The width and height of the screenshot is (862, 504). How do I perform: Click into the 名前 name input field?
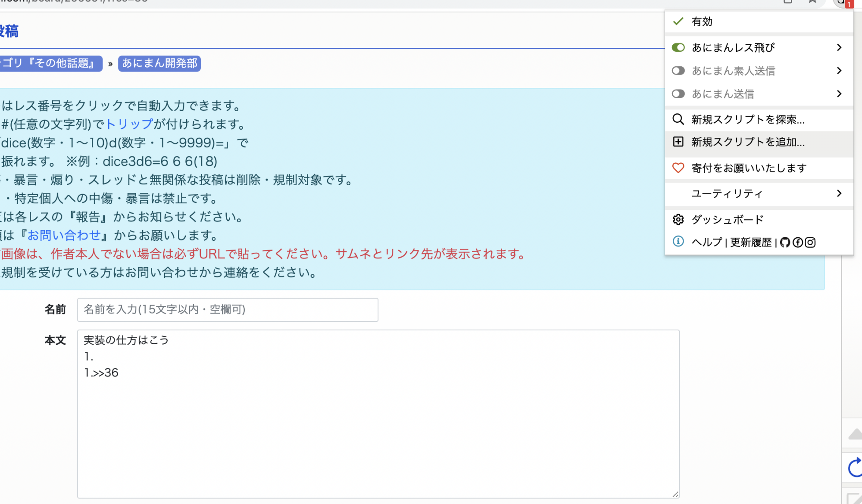[x=228, y=310]
